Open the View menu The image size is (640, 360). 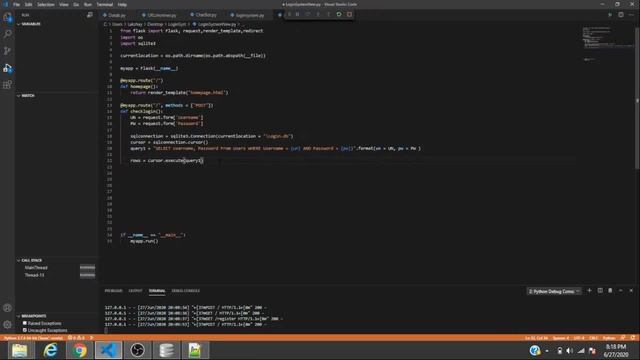coord(64,4)
